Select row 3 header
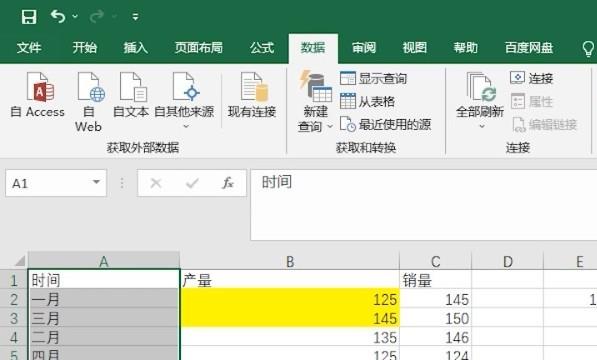The height and width of the screenshot is (360, 597). (14, 318)
